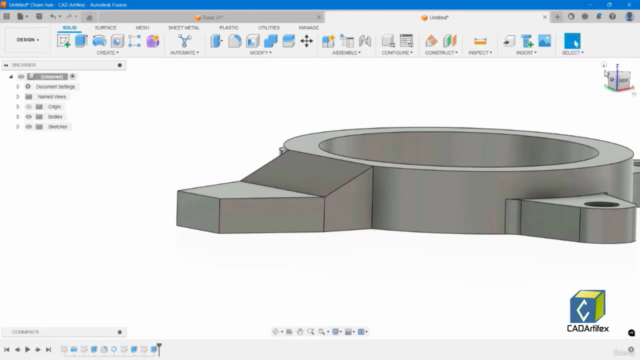The image size is (640, 360).
Task: Select the Midplane construct tool
Action: [449, 41]
